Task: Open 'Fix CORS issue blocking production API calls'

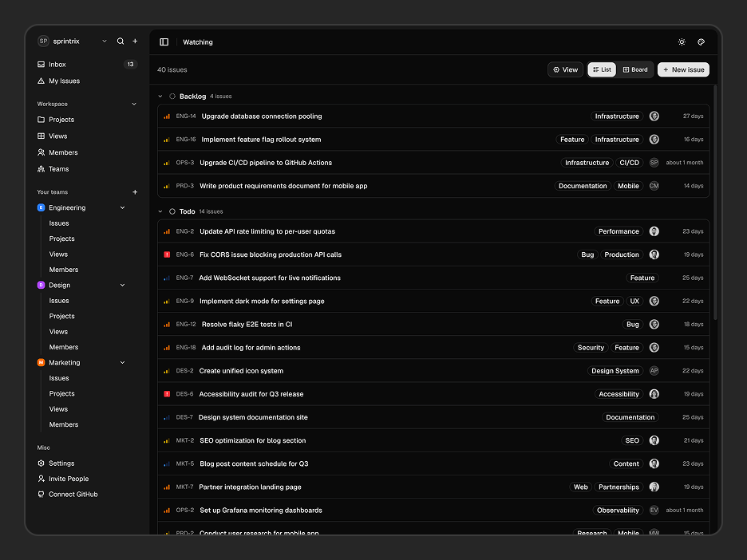Action: click(x=271, y=254)
